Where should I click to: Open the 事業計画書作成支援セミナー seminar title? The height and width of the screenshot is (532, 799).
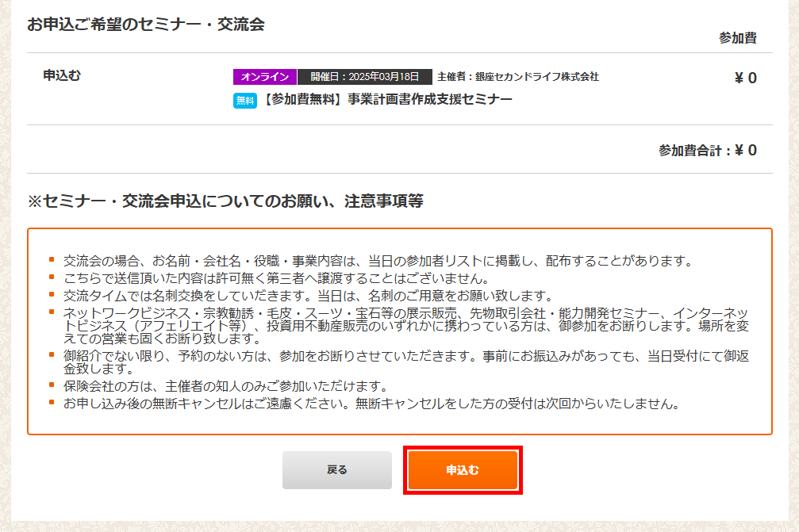coord(387,99)
